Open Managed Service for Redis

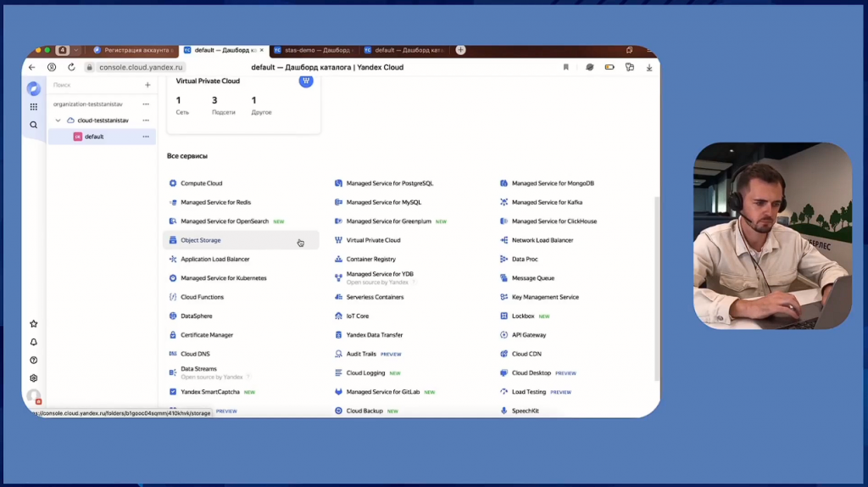(x=215, y=202)
